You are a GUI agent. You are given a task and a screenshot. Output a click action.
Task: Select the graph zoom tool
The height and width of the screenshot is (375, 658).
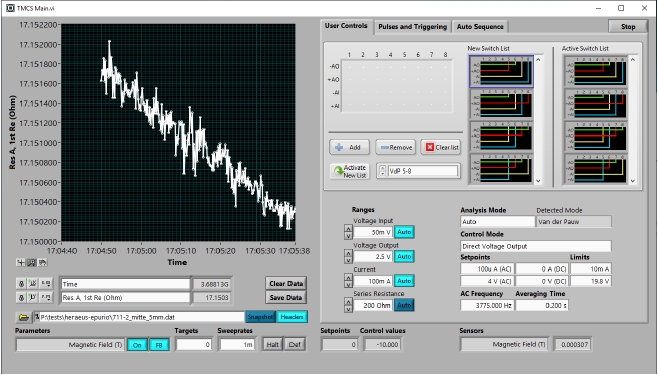31,263
